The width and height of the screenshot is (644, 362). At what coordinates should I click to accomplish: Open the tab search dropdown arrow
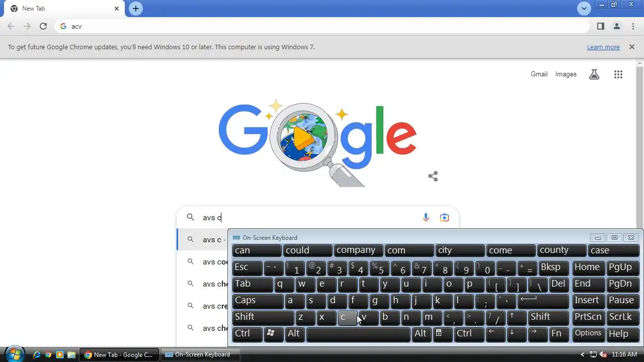[584, 8]
